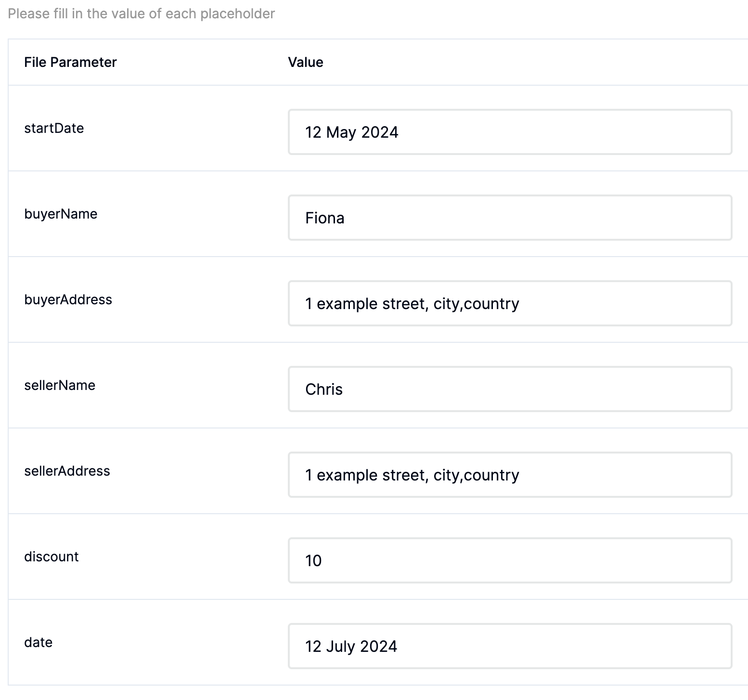Click the File Parameter column header
Image resolution: width=748 pixels, height=700 pixels.
70,62
